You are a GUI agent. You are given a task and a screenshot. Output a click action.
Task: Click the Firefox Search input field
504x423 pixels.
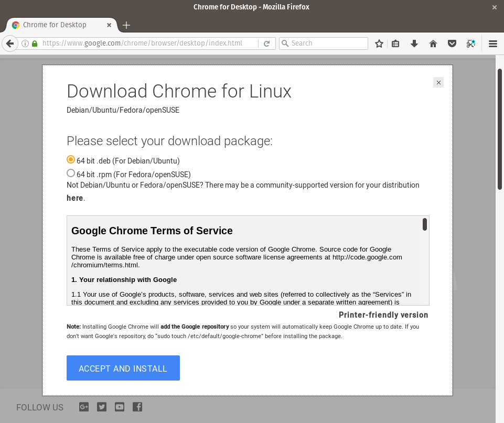coord(324,44)
